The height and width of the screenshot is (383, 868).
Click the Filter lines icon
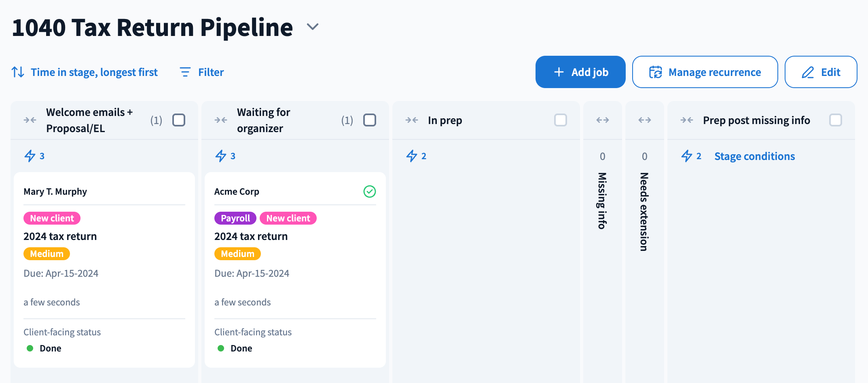click(x=185, y=72)
